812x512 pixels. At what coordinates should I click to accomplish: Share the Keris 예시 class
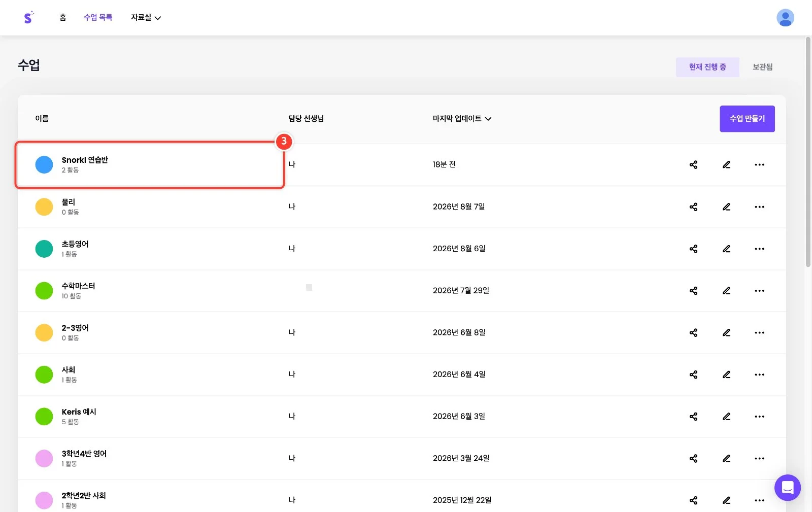693,417
